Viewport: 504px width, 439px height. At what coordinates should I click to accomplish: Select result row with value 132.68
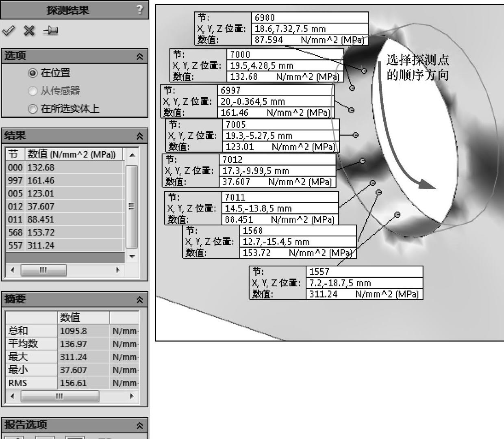(x=65, y=167)
